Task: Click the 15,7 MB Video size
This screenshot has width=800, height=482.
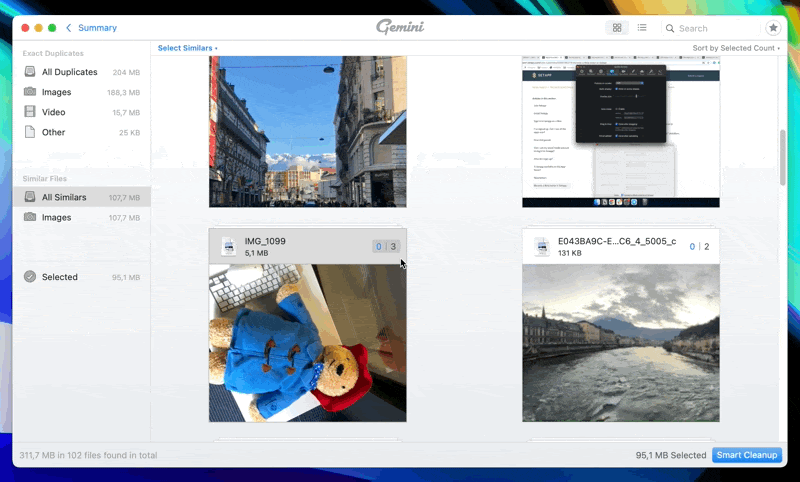Action: click(x=126, y=112)
